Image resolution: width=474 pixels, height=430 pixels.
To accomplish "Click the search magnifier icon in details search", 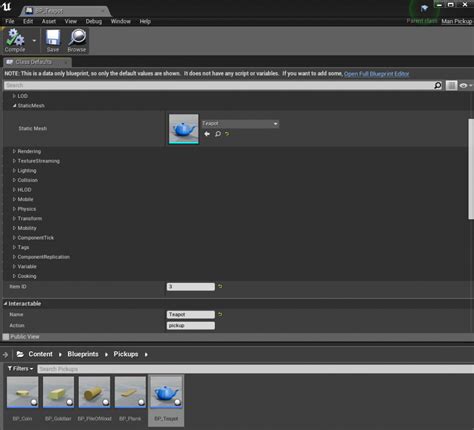I will pos(438,85).
